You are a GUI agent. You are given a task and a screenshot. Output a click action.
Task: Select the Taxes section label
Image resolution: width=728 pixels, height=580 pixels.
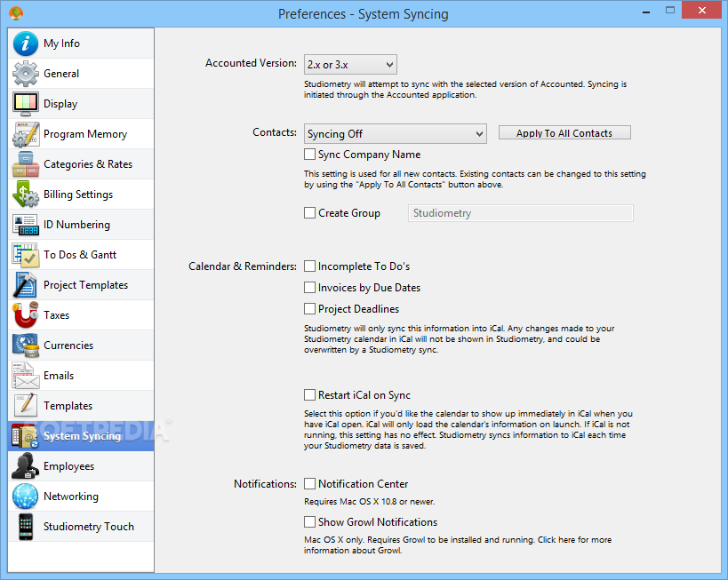56,315
